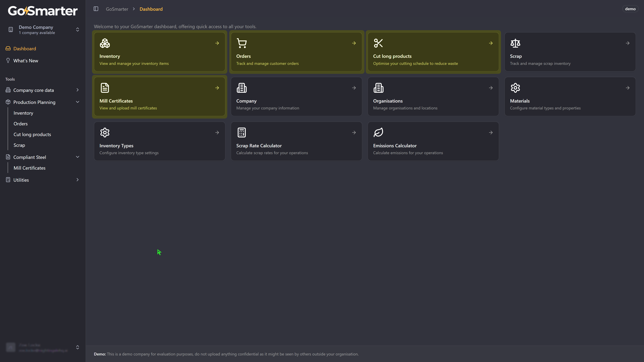
Task: Click the Emissions Calculator leaf icon
Action: [x=378, y=132]
